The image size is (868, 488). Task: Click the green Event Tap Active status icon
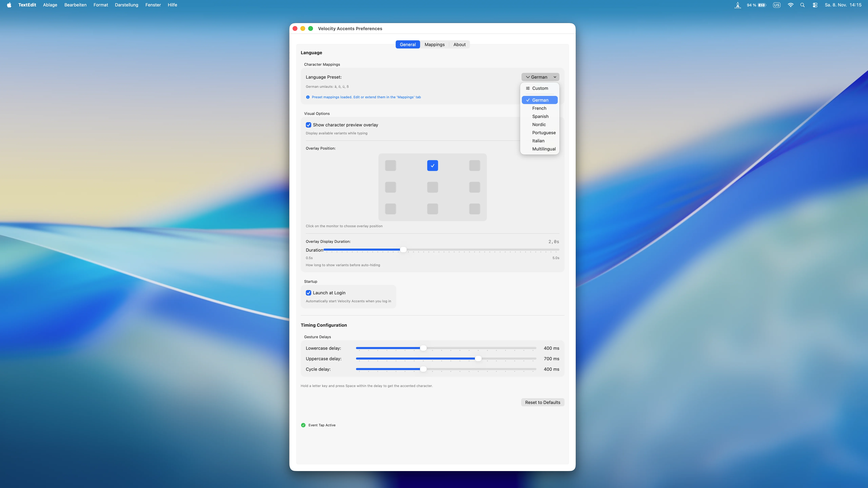click(x=303, y=425)
